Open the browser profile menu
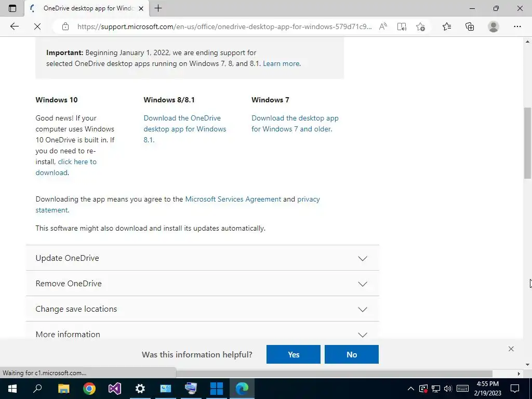 click(x=494, y=26)
